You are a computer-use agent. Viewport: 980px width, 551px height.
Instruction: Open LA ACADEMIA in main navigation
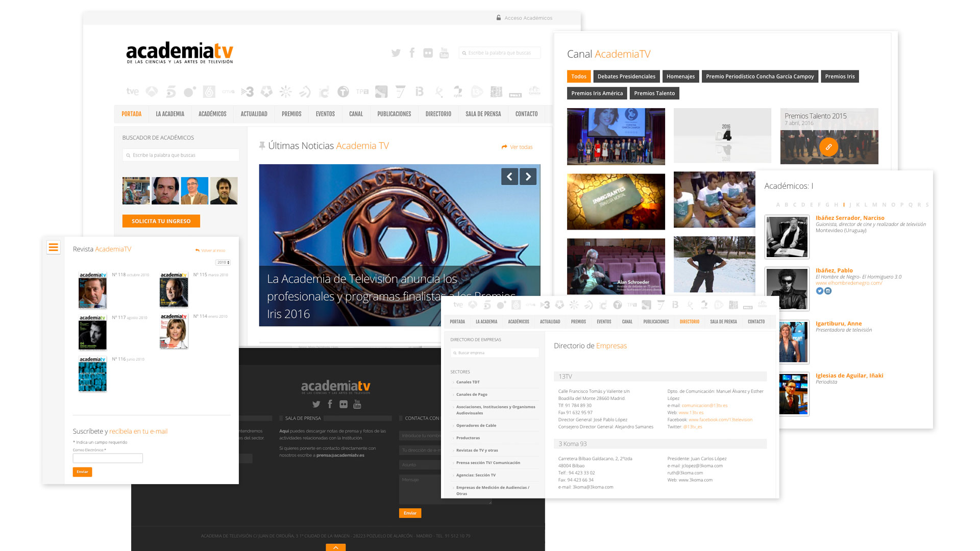[170, 114]
